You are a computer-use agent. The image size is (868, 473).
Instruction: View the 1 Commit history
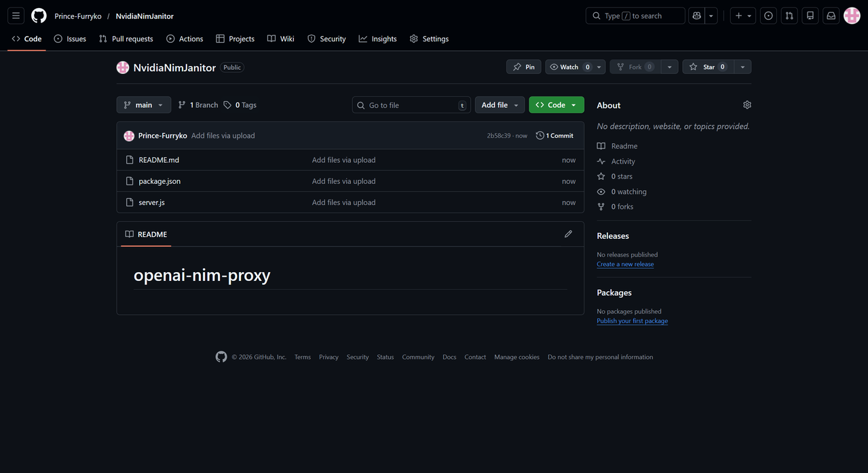tap(554, 136)
